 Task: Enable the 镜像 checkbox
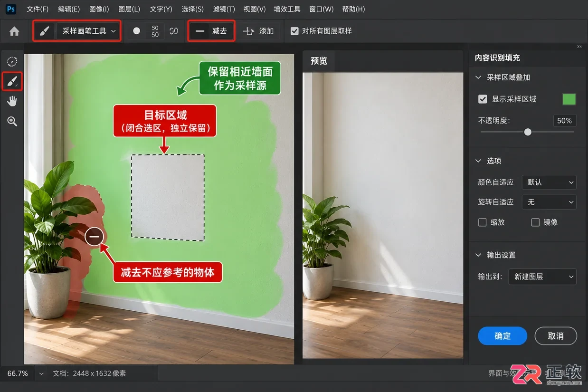tap(536, 222)
